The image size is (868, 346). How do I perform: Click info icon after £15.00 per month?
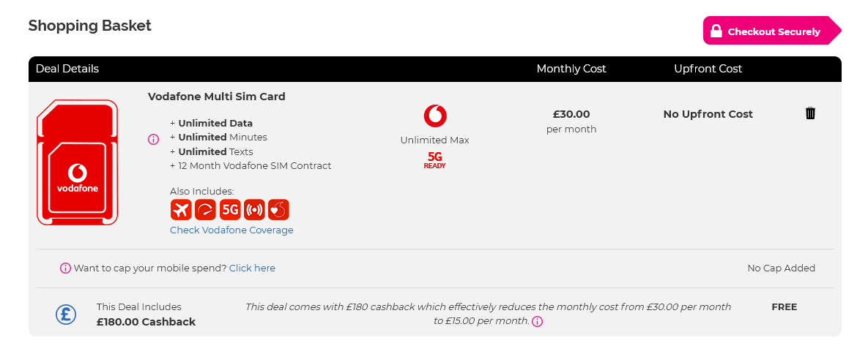(x=537, y=322)
